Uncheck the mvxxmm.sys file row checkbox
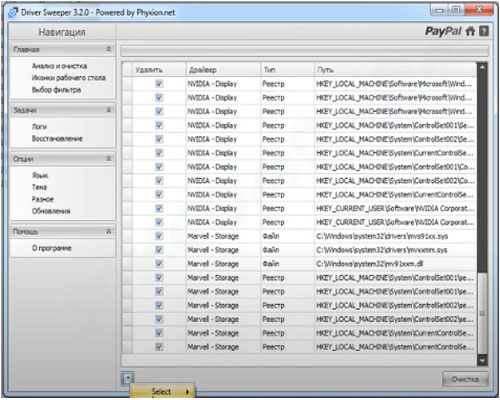 point(159,250)
